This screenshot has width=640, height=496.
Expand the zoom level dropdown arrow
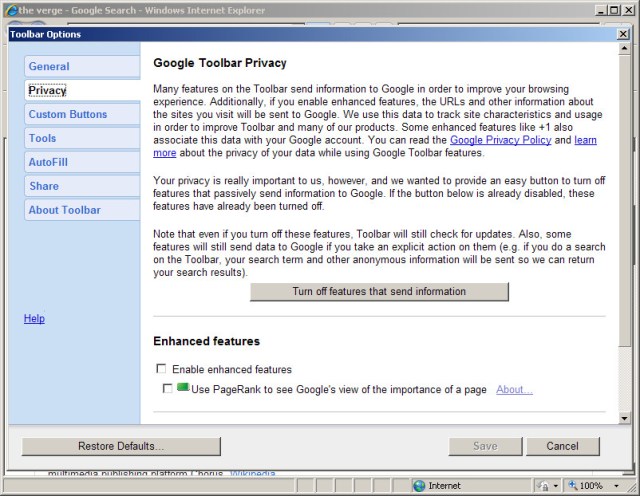(x=616, y=486)
